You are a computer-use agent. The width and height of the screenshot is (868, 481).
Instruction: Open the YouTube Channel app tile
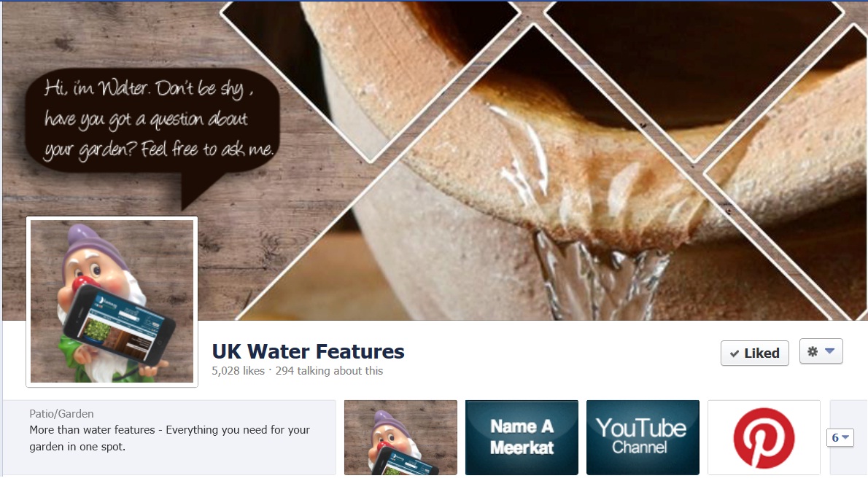tap(643, 437)
